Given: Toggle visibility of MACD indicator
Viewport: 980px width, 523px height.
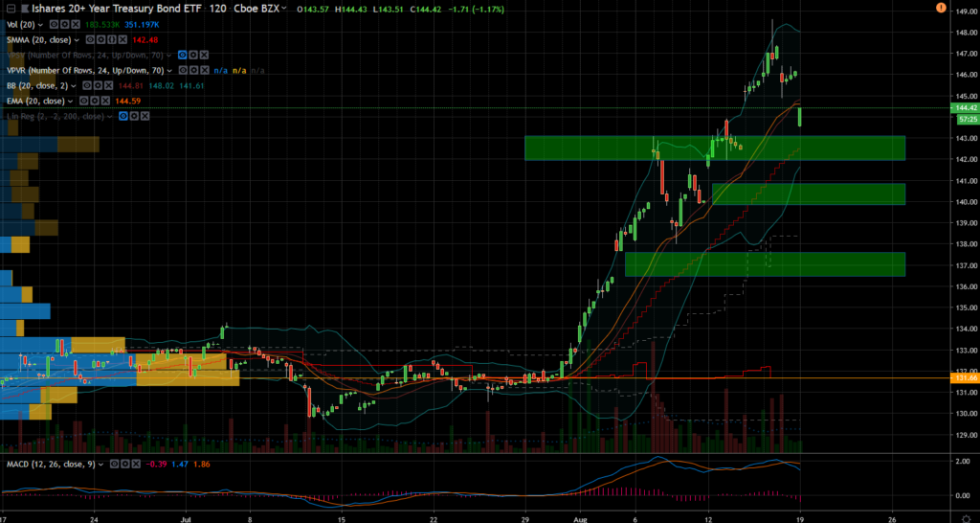Looking at the screenshot, I should click(115, 465).
